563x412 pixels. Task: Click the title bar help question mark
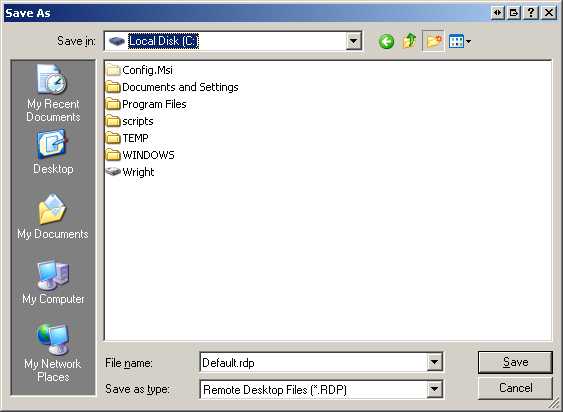click(531, 13)
